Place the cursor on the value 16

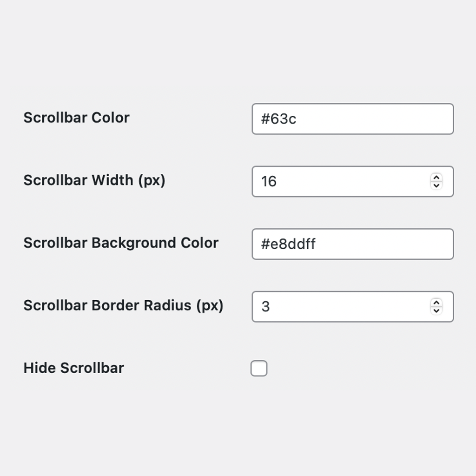[269, 182]
